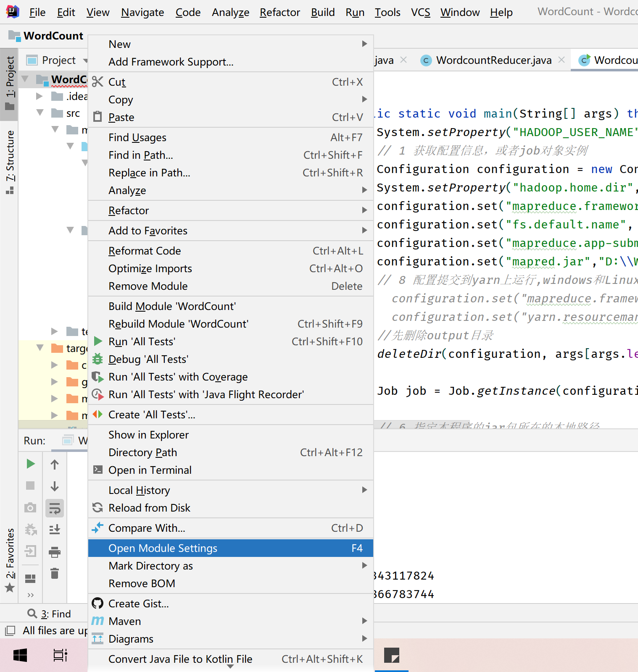The width and height of the screenshot is (638, 672).
Task: Click the GitHub Create Gist icon
Action: 98,603
